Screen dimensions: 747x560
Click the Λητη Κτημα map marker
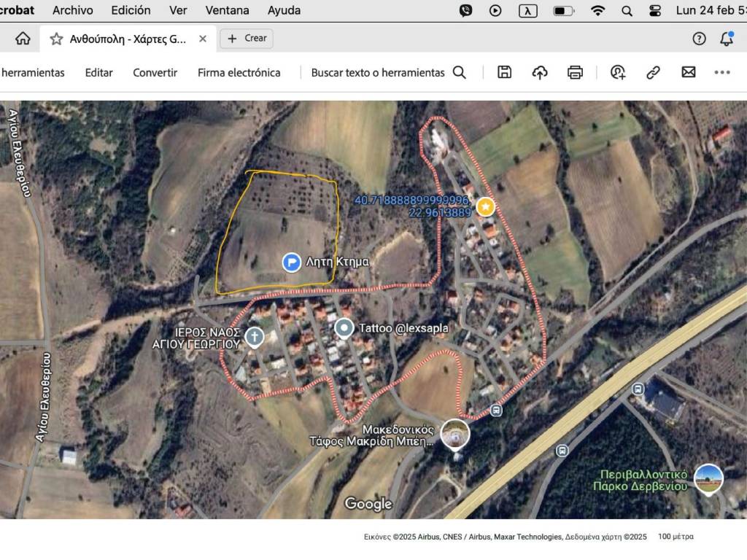pyautogui.click(x=292, y=262)
